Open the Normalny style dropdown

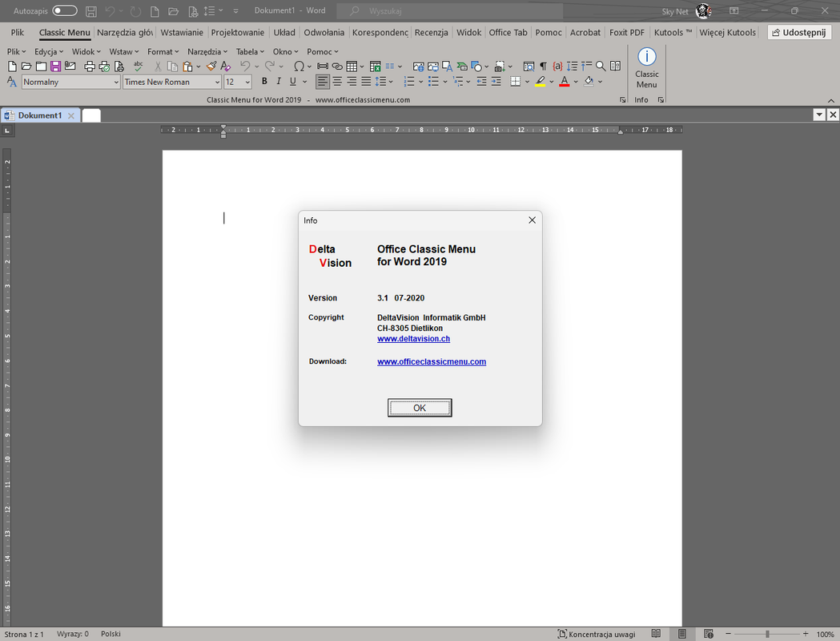click(116, 82)
